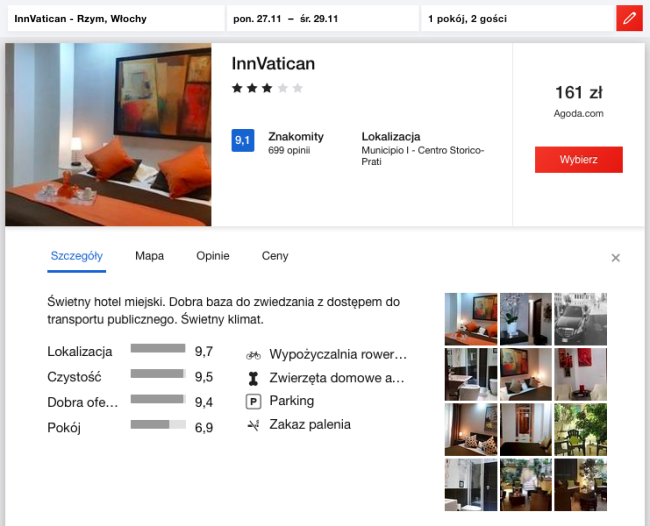Open the dates field pon. 27.11 – śr. 29.11

[323, 19]
